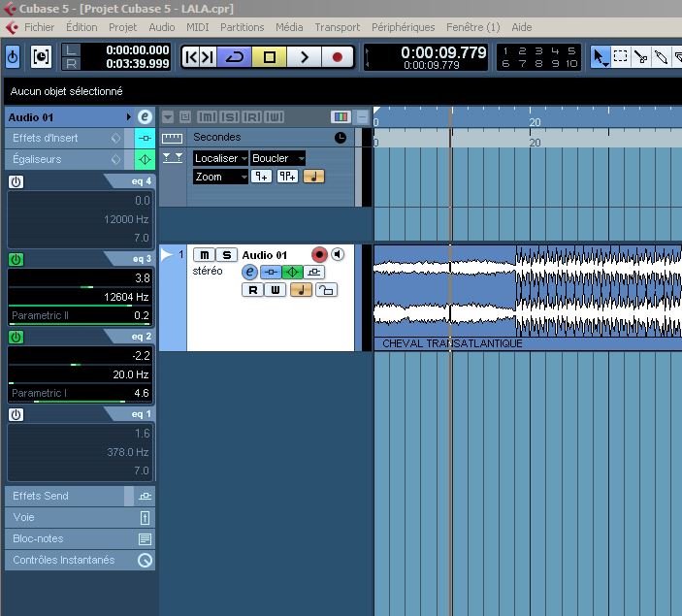Viewport: 682px width, 616px height.
Task: Select the Glue tool
Action: point(661,57)
